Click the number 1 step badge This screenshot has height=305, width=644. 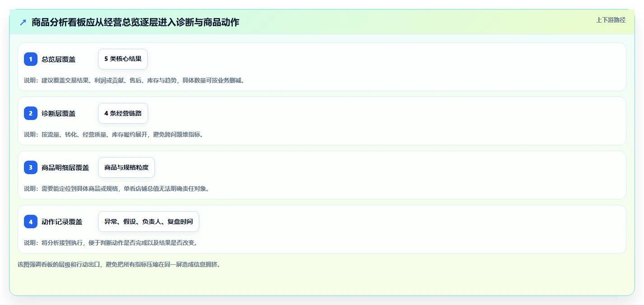31,59
